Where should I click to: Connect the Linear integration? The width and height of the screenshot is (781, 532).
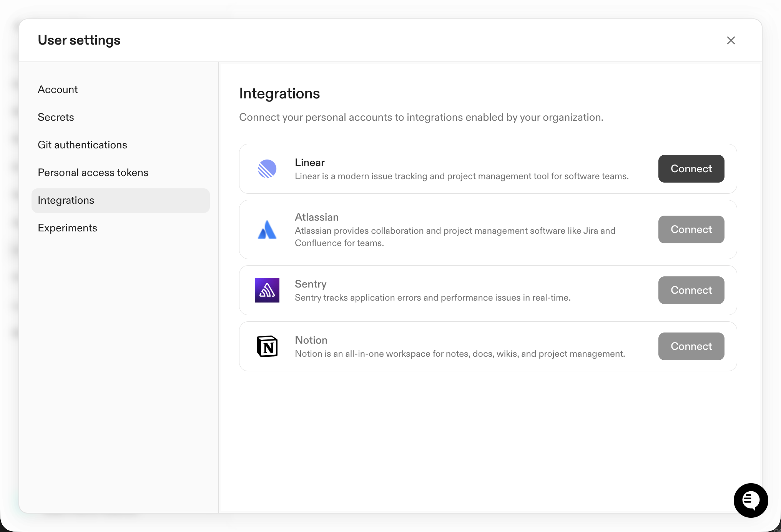(691, 168)
